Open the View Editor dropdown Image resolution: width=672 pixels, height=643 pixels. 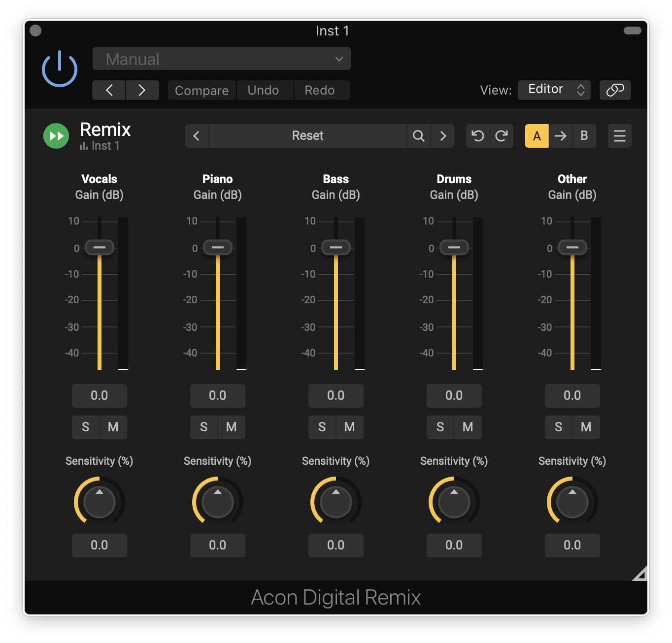554,90
